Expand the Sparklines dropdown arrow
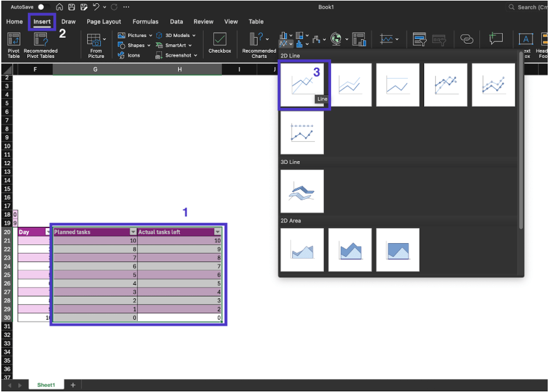The width and height of the screenshot is (549, 392). [x=397, y=40]
